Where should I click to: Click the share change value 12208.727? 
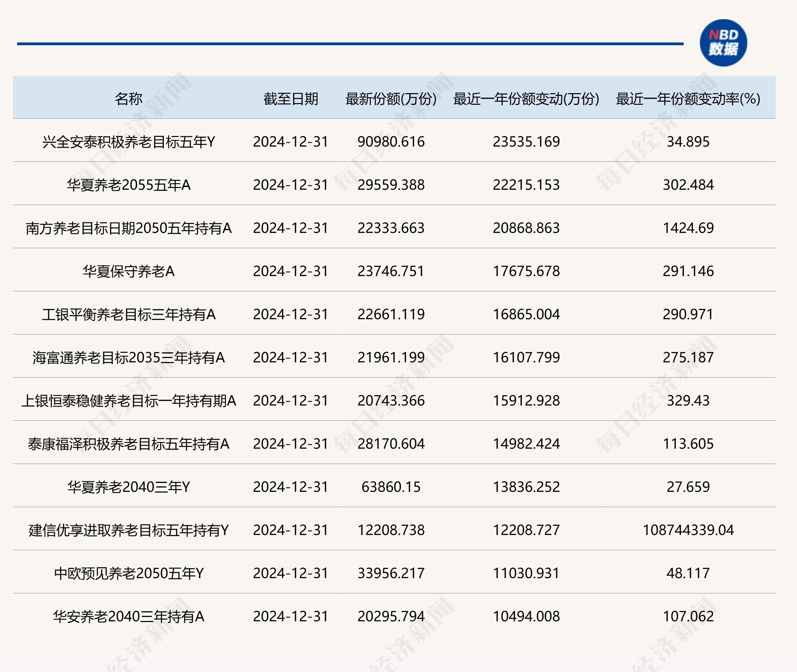point(526,530)
